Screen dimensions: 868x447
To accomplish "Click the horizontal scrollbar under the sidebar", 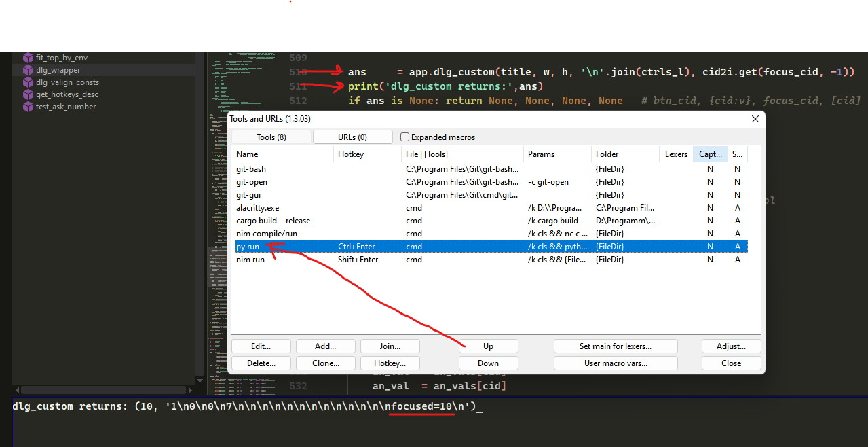I will [102, 389].
